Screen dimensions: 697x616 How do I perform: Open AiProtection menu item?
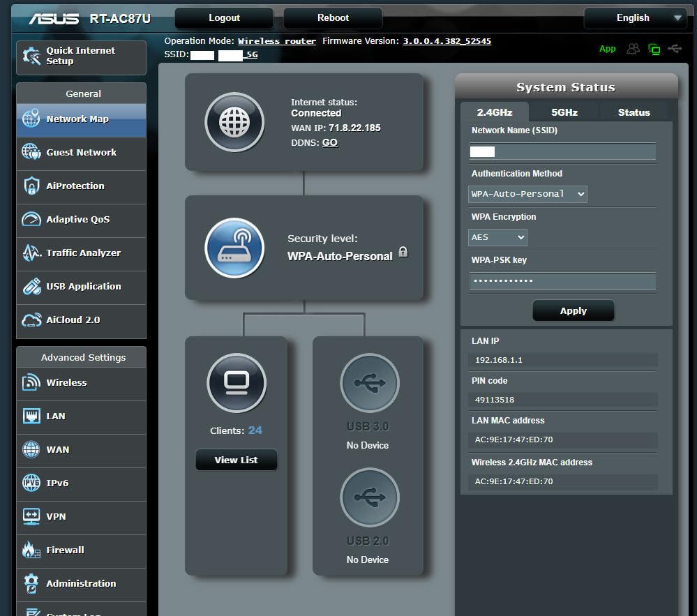(x=81, y=187)
